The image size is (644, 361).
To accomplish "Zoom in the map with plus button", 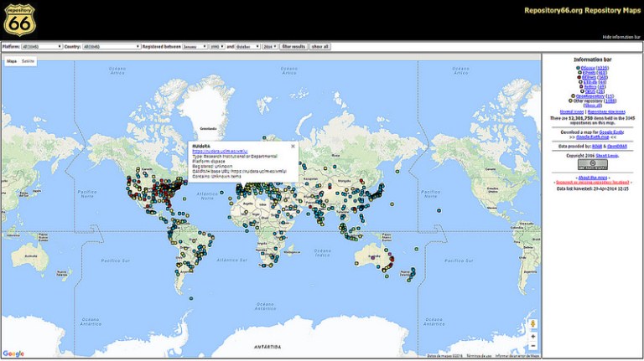I will point(532,337).
